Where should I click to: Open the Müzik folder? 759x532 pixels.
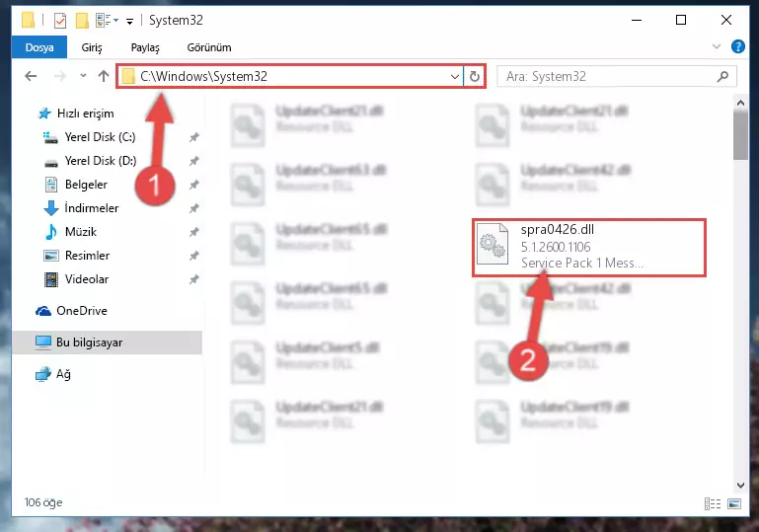pyautogui.click(x=71, y=232)
